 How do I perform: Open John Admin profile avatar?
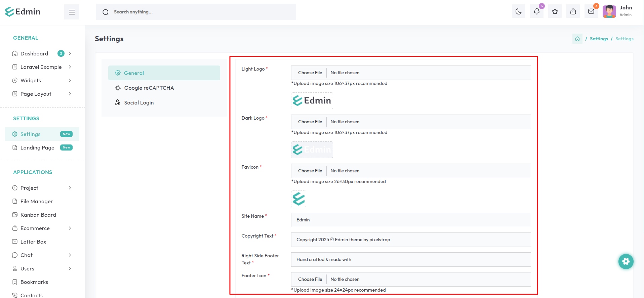coord(609,11)
